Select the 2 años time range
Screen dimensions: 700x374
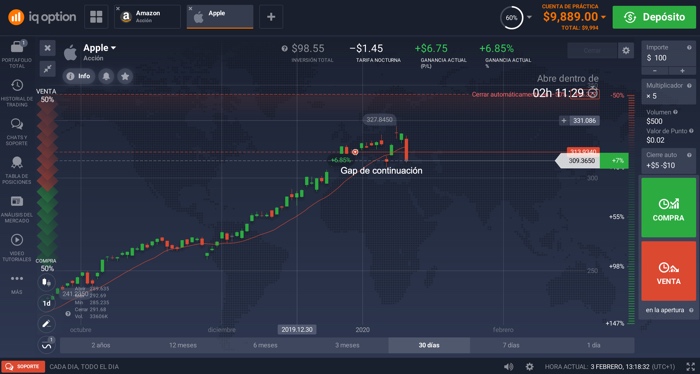tap(101, 345)
